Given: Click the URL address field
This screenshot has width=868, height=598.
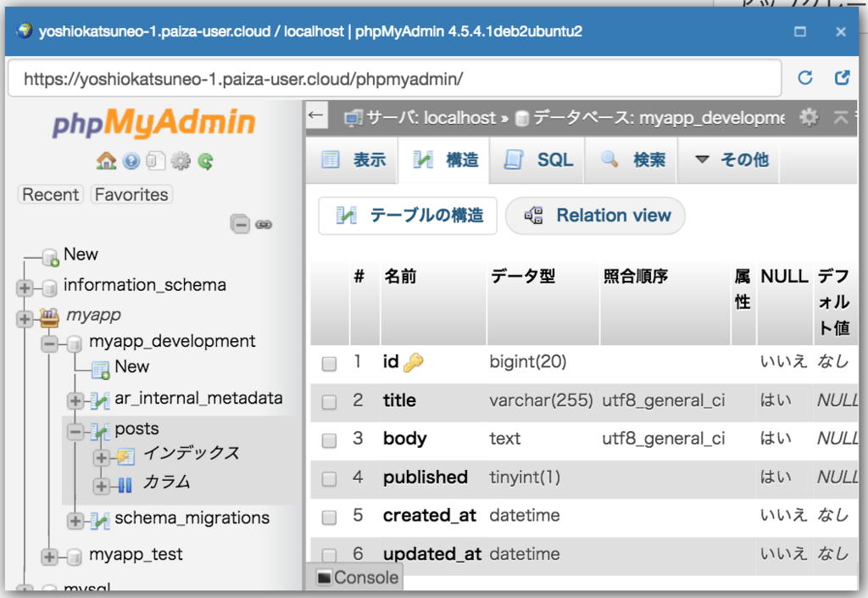Looking at the screenshot, I should point(395,79).
